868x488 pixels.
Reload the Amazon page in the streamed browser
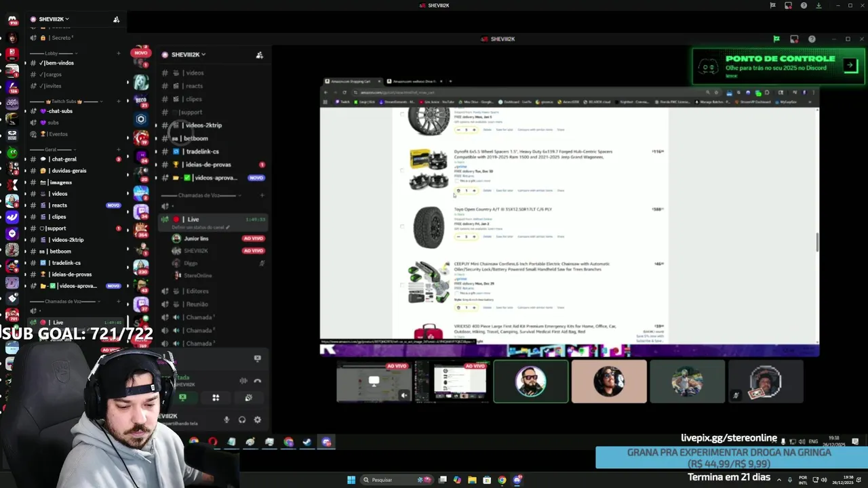pos(344,92)
